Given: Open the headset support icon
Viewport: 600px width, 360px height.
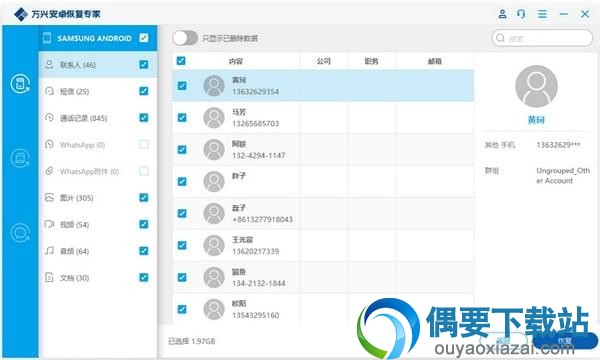Looking at the screenshot, I should click(x=521, y=14).
